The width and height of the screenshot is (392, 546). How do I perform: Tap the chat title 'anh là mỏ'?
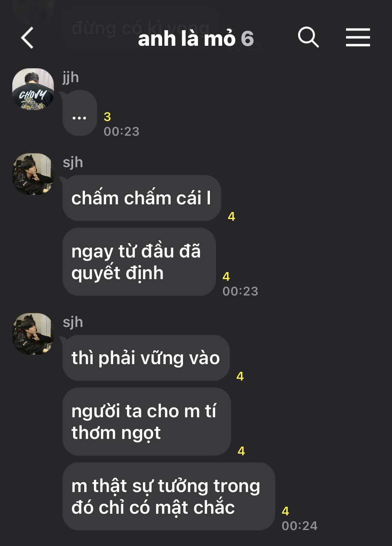click(x=187, y=39)
